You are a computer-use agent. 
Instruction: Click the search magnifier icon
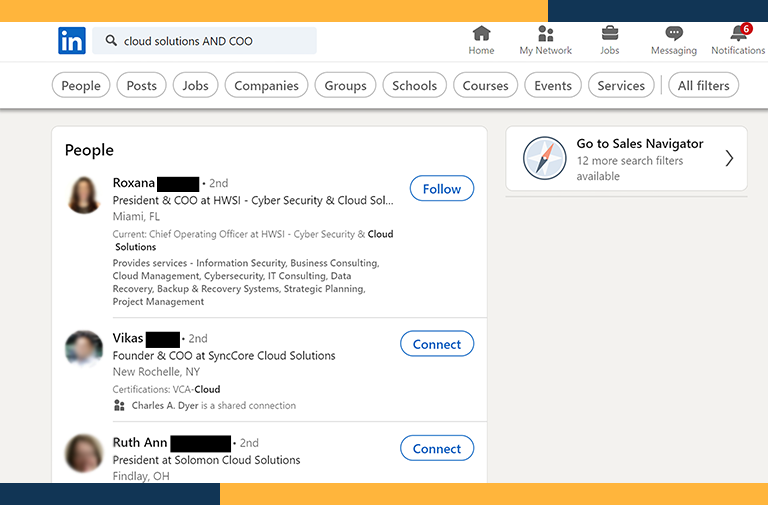(x=111, y=40)
